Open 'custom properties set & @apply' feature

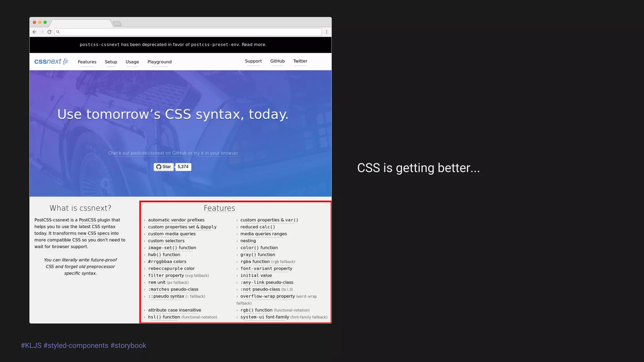point(182,227)
